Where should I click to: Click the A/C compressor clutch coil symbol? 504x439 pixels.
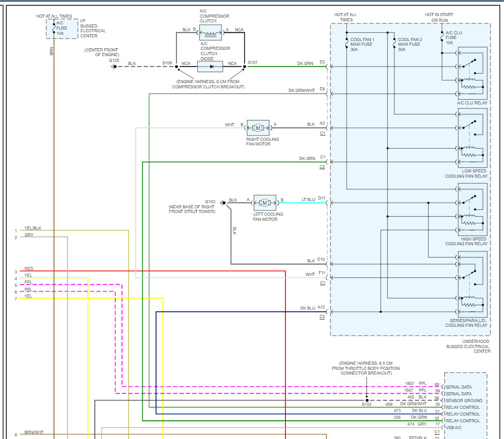pyautogui.click(x=211, y=33)
